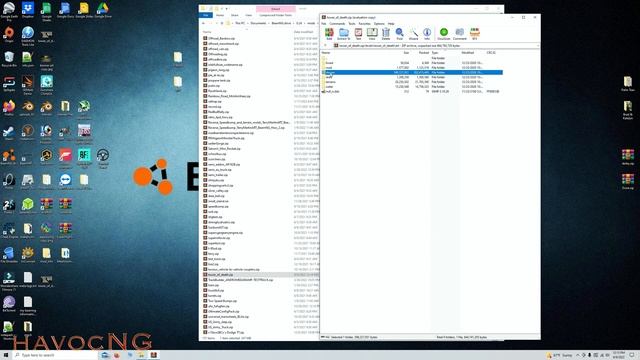Click the parent '..' folder row in WinRAR
Screen dimensions: 640x360
(412, 58)
